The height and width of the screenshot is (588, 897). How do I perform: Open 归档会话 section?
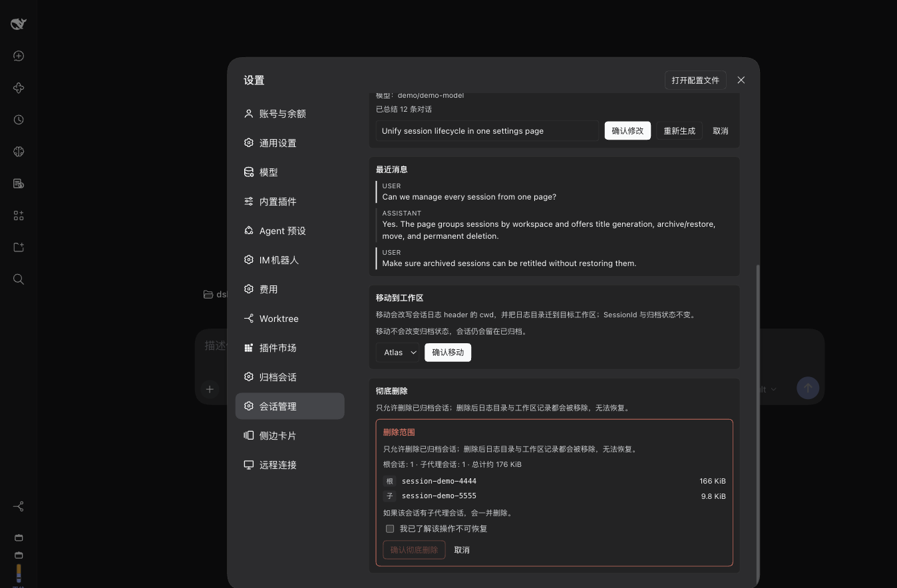click(x=290, y=377)
